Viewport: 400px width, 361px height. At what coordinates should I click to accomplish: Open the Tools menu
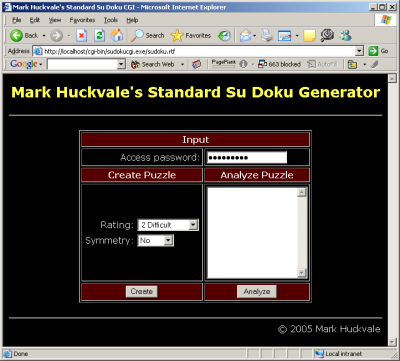[111, 20]
